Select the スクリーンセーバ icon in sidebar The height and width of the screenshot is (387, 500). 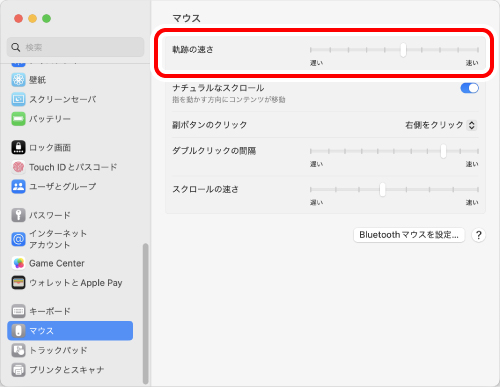pos(18,99)
